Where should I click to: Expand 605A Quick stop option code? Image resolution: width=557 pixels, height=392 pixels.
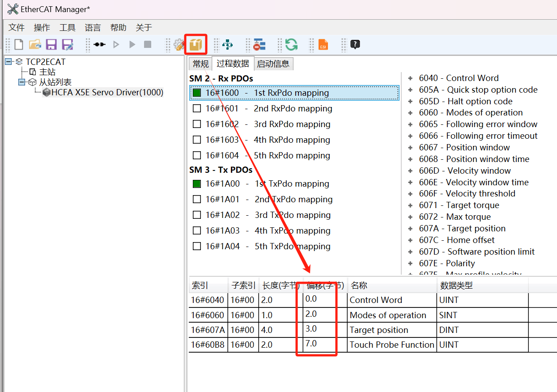[x=410, y=89]
